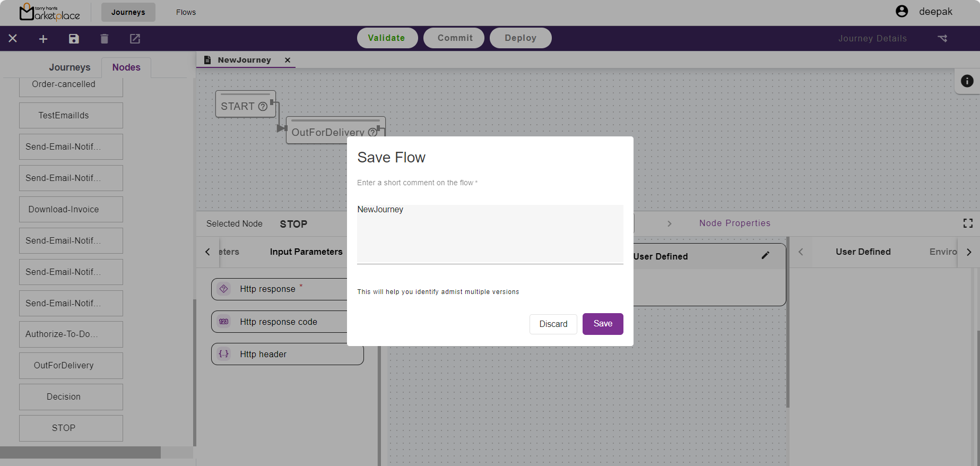The width and height of the screenshot is (980, 466).
Task: Switch to the Journeys sidebar tab
Action: click(x=70, y=67)
